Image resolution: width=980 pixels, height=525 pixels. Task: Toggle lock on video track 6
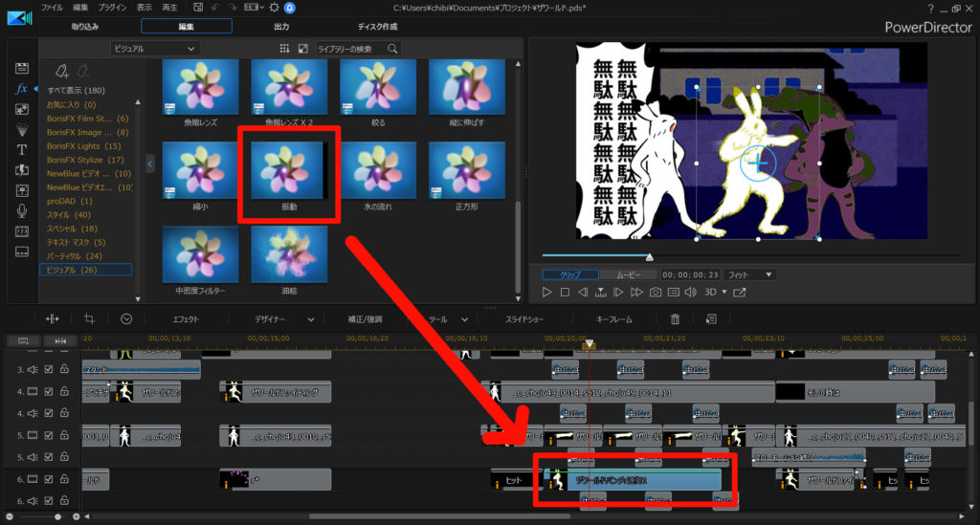[64, 478]
